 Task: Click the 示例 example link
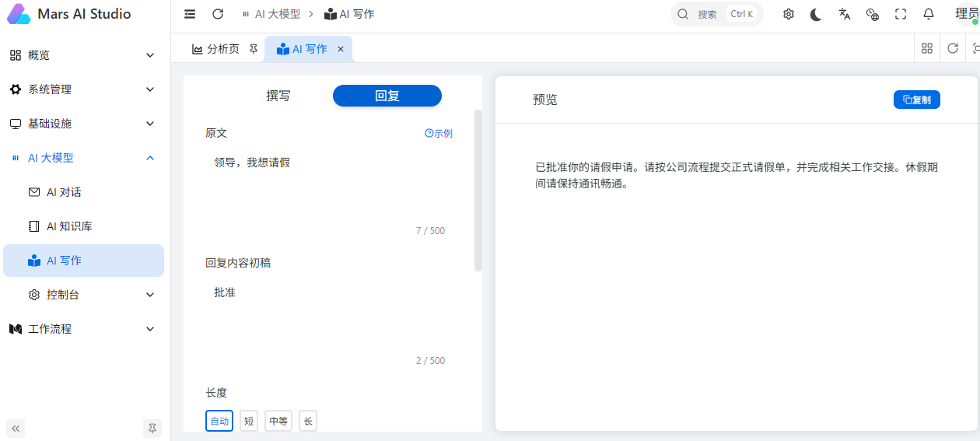[439, 134]
